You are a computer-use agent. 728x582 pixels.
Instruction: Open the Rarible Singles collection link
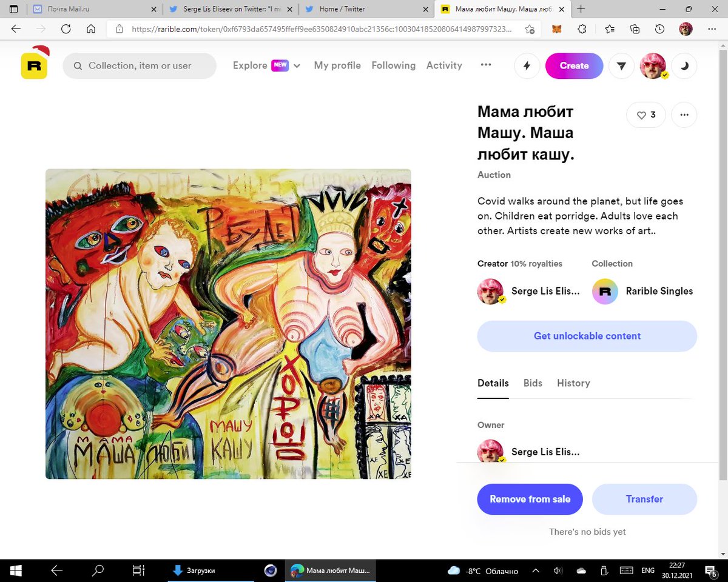point(659,291)
